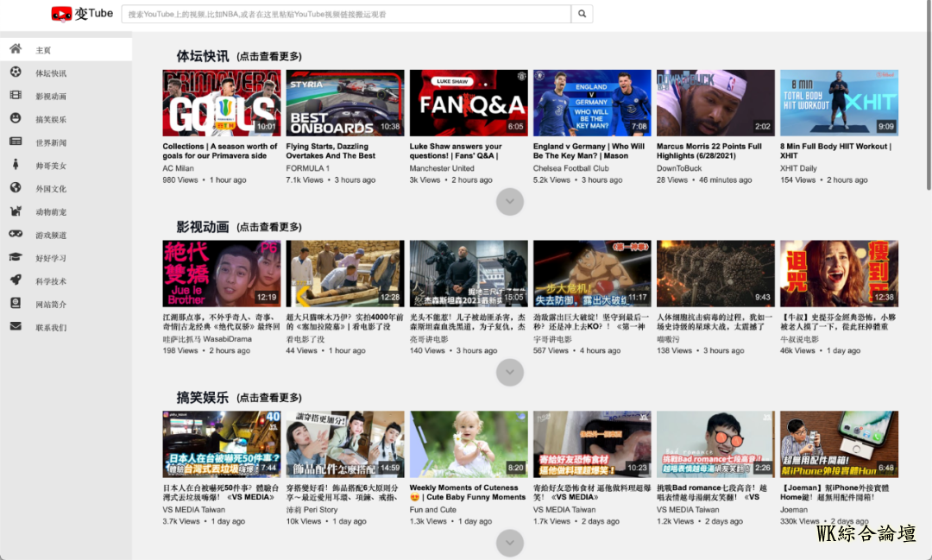The image size is (932, 560).
Task: Open 体坛快讯 category in sidebar
Action: [51, 73]
